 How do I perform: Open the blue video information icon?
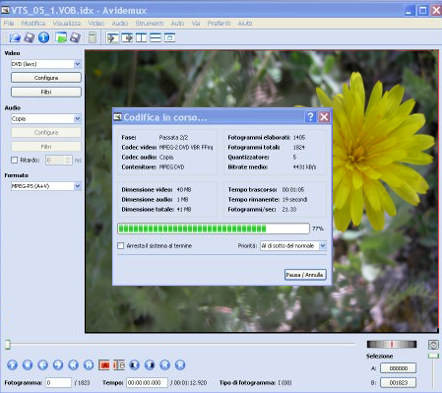coord(44,37)
